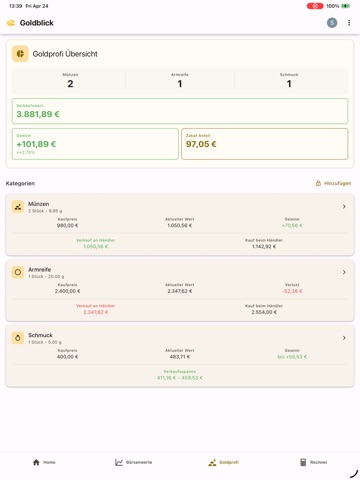The width and height of the screenshot is (360, 480).
Task: Click the Goldblick app title
Action: pos(37,23)
